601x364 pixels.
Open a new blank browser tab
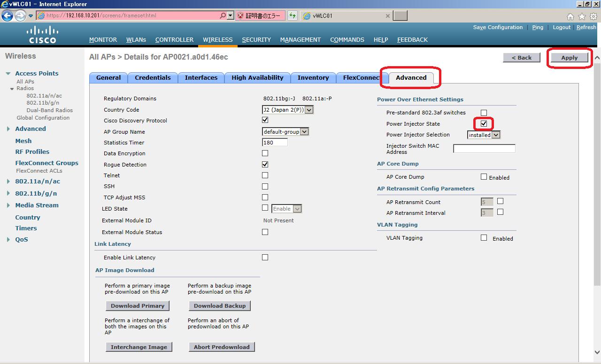pyautogui.click(x=400, y=15)
